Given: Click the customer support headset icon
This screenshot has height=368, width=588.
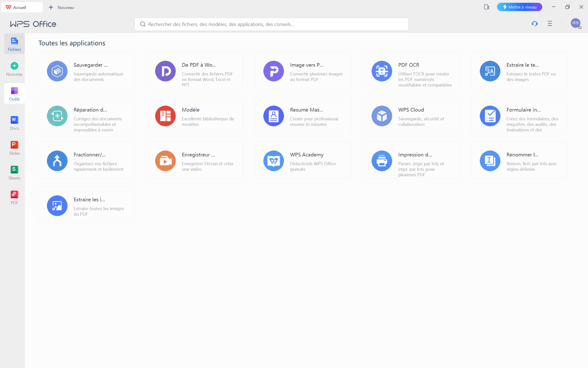Looking at the screenshot, I should tap(534, 24).
